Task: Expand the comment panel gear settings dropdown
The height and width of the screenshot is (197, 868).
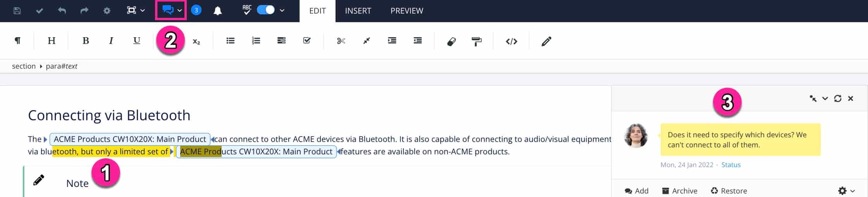Action: pyautogui.click(x=847, y=191)
